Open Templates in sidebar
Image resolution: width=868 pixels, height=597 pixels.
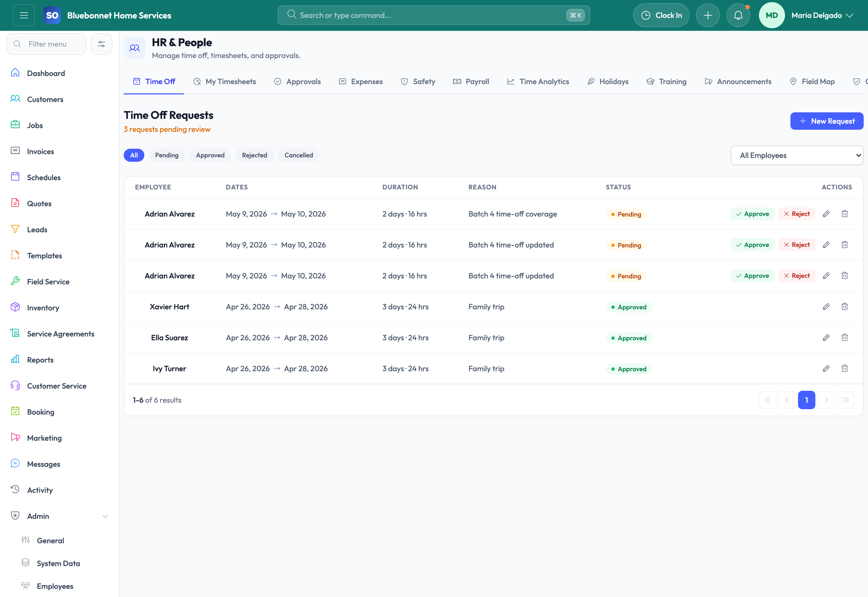click(x=59, y=256)
